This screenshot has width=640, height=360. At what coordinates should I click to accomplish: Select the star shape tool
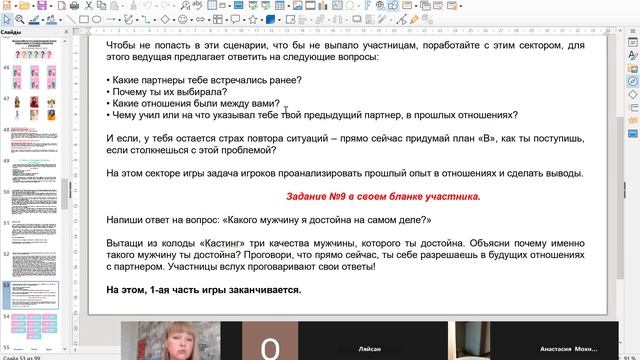[253, 19]
